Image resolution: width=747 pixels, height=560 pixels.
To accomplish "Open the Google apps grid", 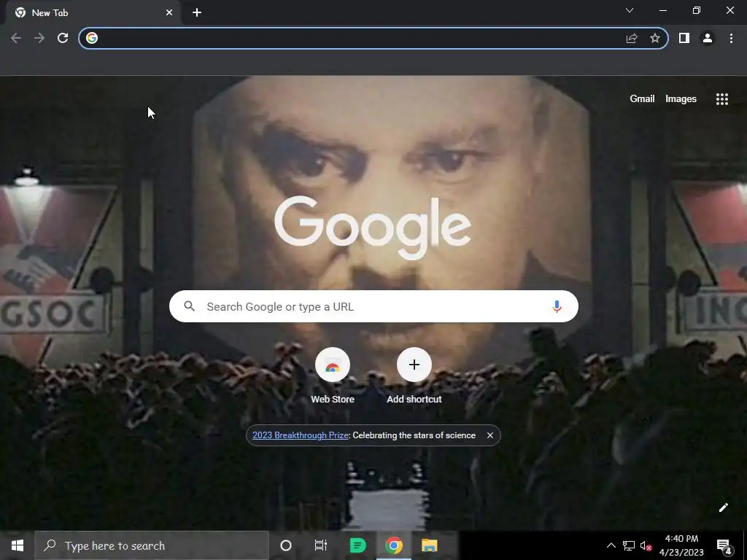I will 721,99.
